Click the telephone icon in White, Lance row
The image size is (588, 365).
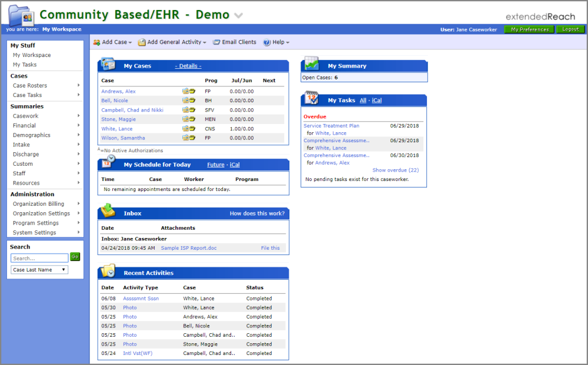click(192, 129)
